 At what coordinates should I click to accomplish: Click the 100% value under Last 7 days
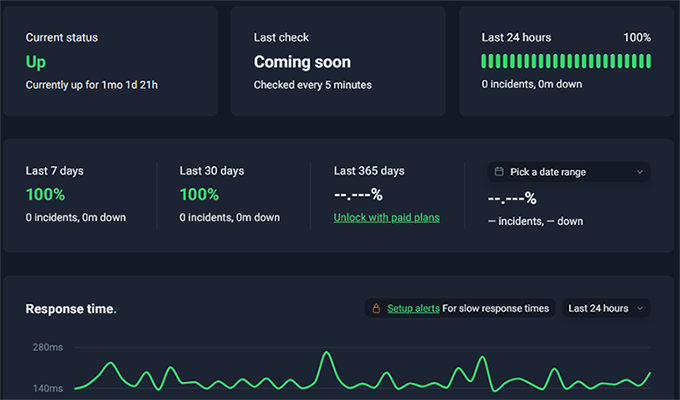tap(45, 194)
